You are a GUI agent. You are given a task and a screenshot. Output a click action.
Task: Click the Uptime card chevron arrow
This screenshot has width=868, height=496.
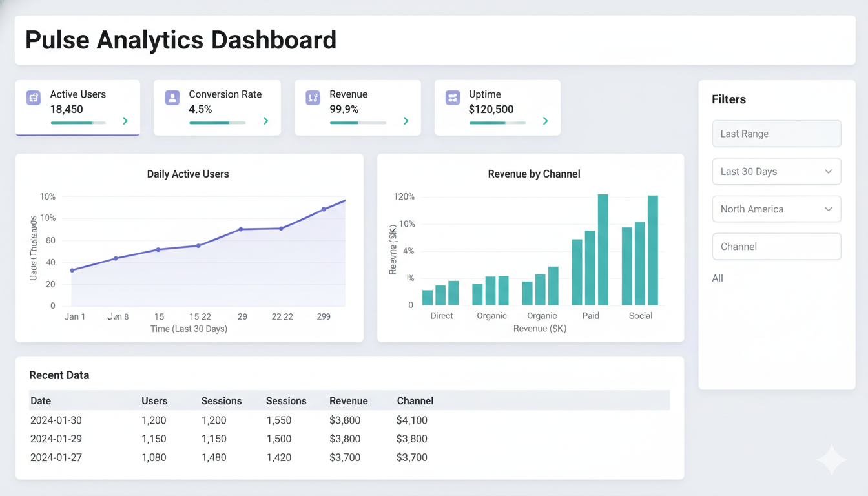(x=546, y=121)
